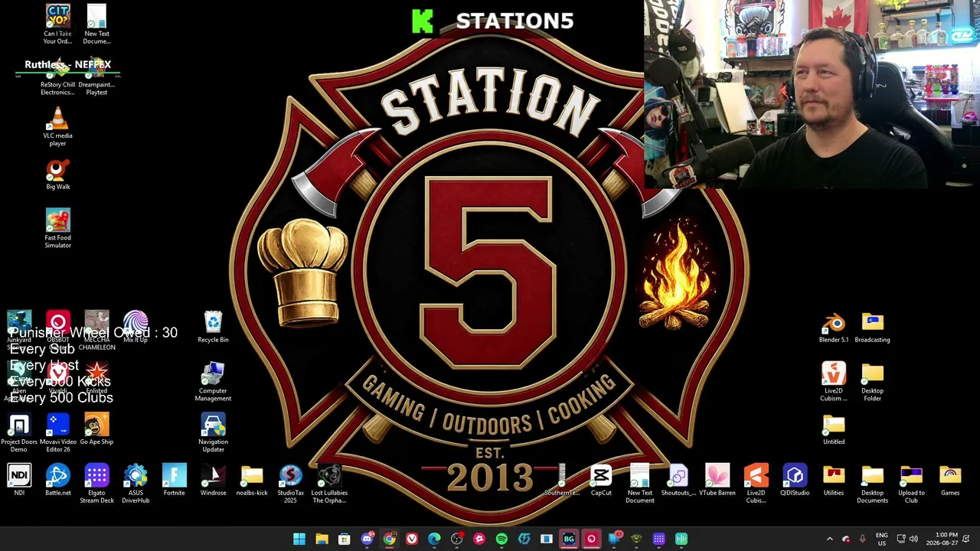Open the volume control in the tray

(913, 539)
